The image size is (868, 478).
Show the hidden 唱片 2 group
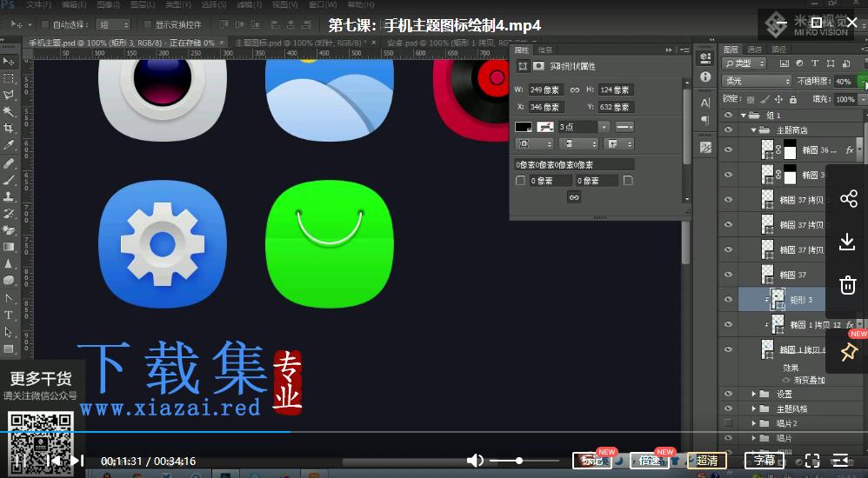(729, 423)
